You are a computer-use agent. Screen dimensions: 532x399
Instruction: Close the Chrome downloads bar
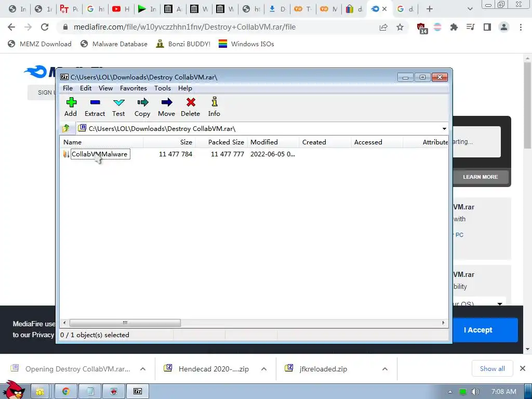click(x=523, y=368)
